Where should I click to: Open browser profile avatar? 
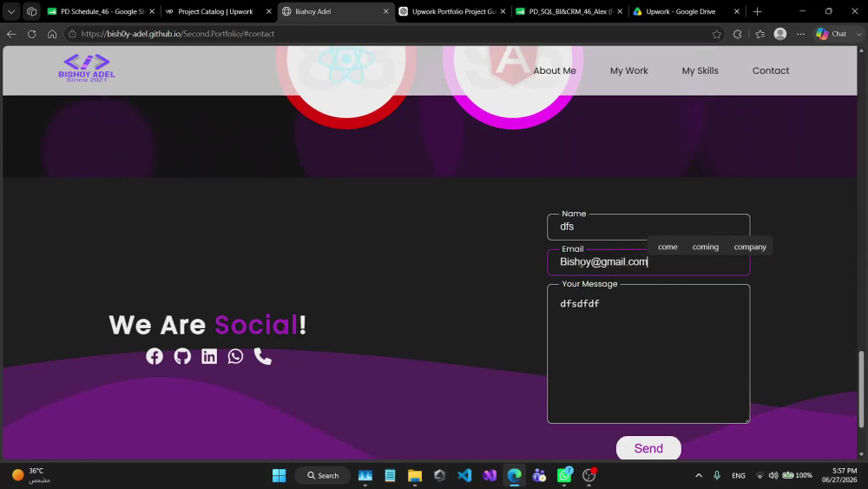point(780,34)
